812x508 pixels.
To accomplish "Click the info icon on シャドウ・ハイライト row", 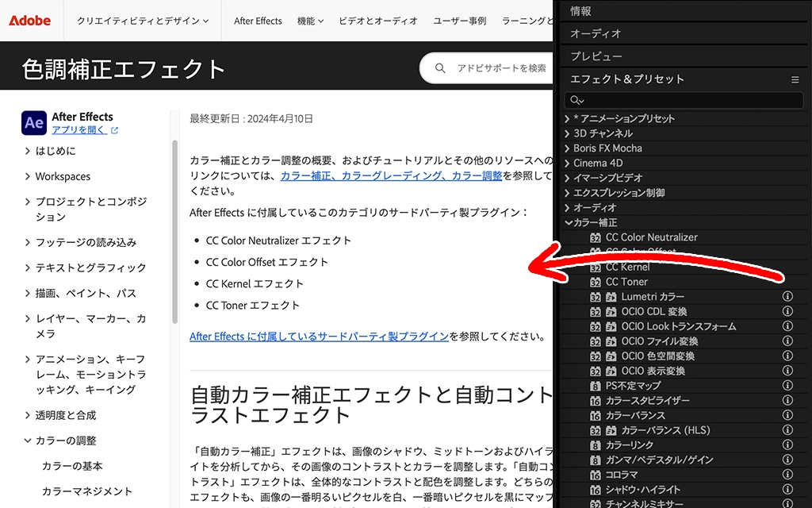I will 787,489.
